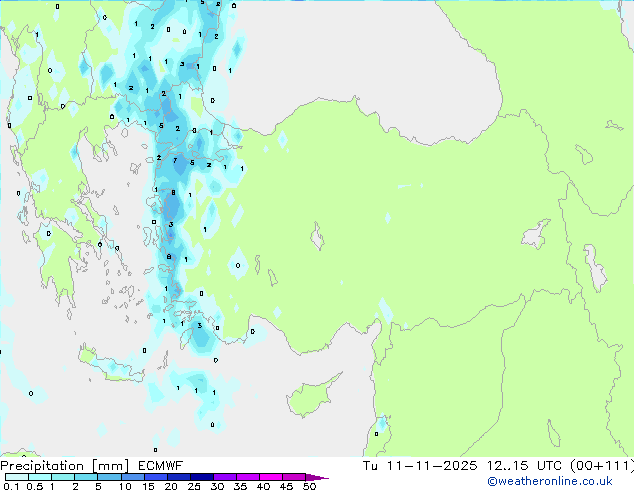This screenshot has width=634, height=490.
Task: Pick the legend swatch between 20 and 25
Action: click(x=179, y=477)
